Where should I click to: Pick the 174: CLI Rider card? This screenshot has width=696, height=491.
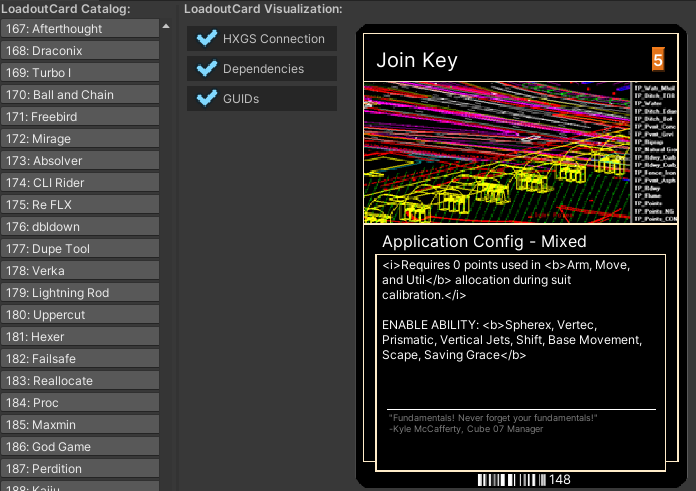click(79, 183)
